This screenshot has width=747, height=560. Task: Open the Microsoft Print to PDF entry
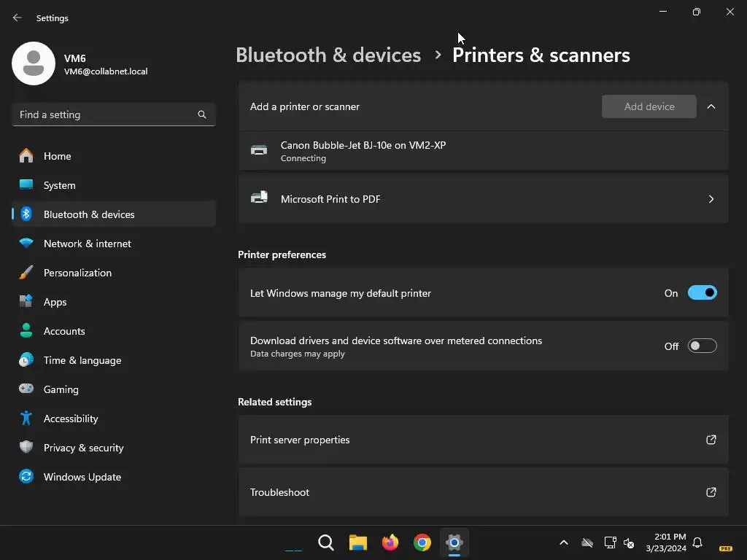[x=483, y=199]
